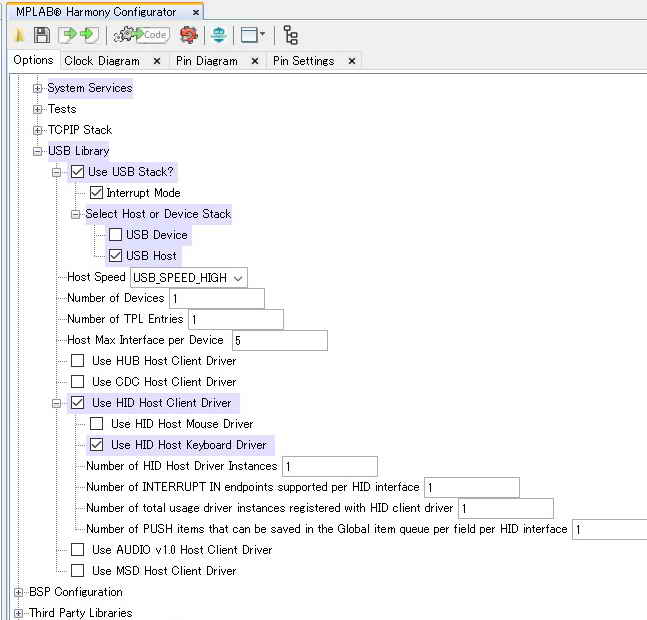Image resolution: width=647 pixels, height=620 pixels.
Task: Open the Host Speed dropdown
Action: pyautogui.click(x=189, y=278)
